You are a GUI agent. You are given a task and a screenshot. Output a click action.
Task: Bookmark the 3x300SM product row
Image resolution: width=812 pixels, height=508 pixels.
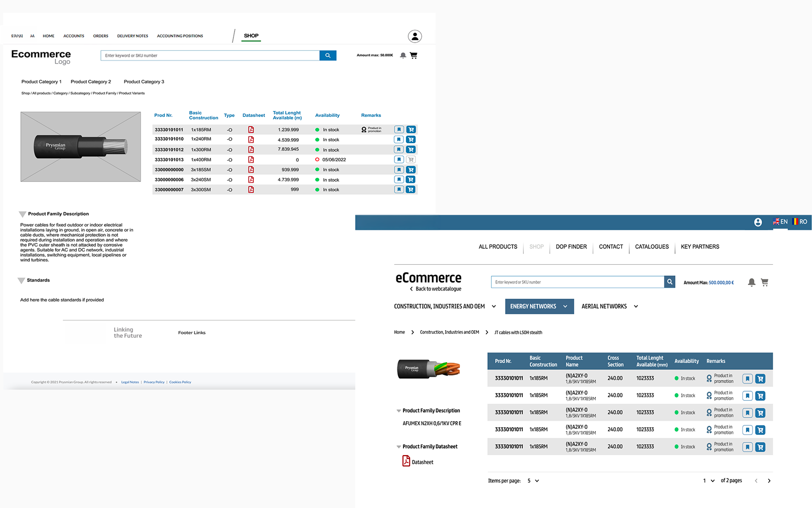click(399, 189)
